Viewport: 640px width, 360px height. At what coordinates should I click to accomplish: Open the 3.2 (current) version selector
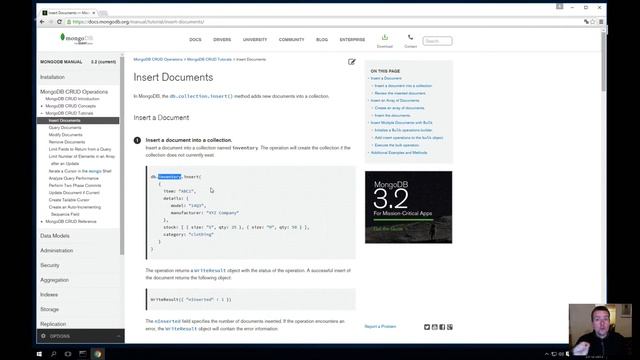point(103,62)
